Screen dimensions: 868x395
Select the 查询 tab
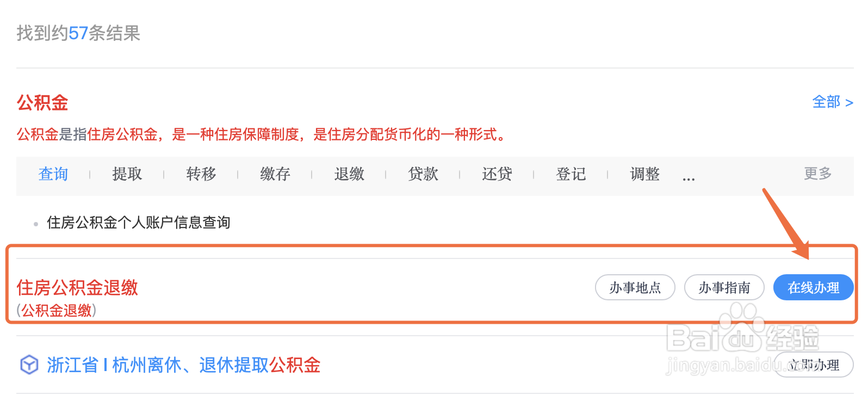(53, 174)
